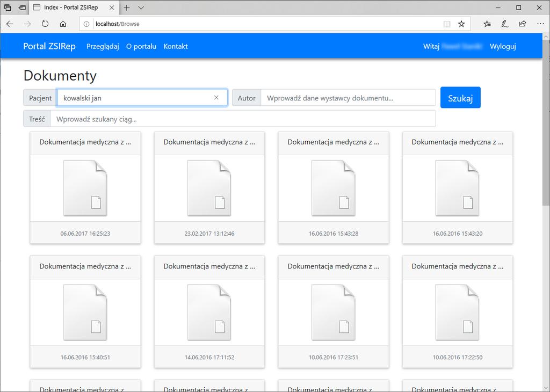Click the date text 14.06.2016 17:11:52

tap(209, 357)
